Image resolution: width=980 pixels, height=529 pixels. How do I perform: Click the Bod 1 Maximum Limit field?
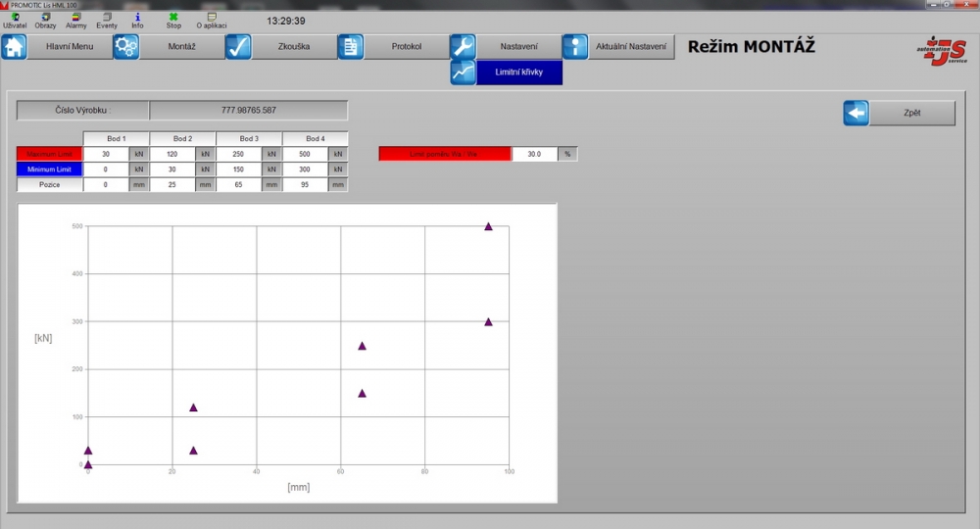(106, 154)
